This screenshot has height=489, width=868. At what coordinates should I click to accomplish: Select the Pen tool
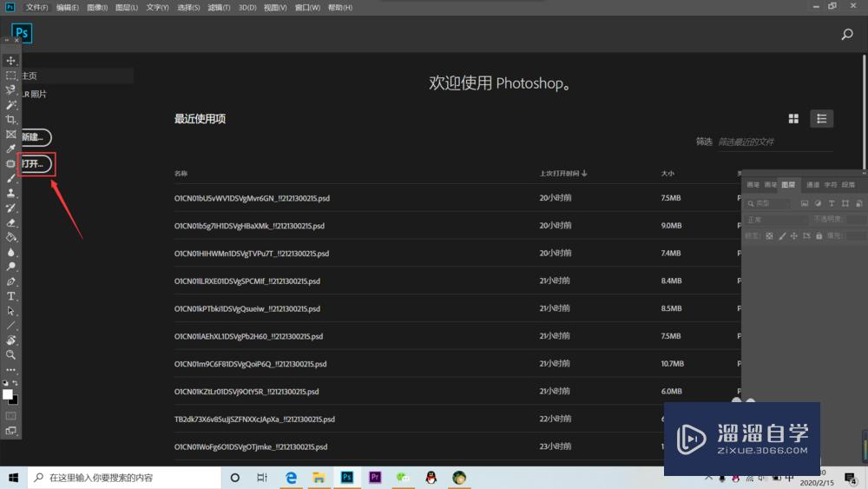[x=10, y=281]
